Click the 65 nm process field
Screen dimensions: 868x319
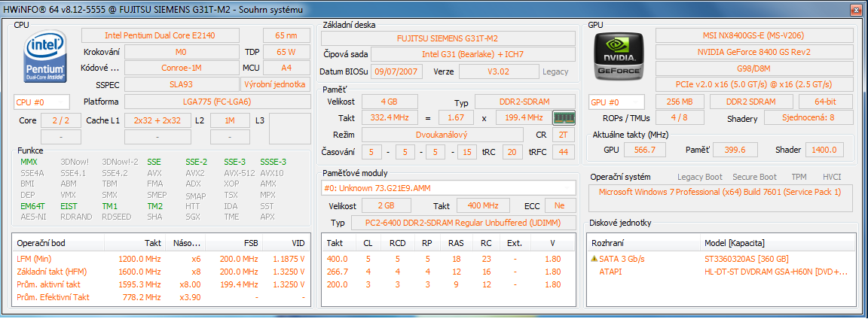pyautogui.click(x=287, y=35)
